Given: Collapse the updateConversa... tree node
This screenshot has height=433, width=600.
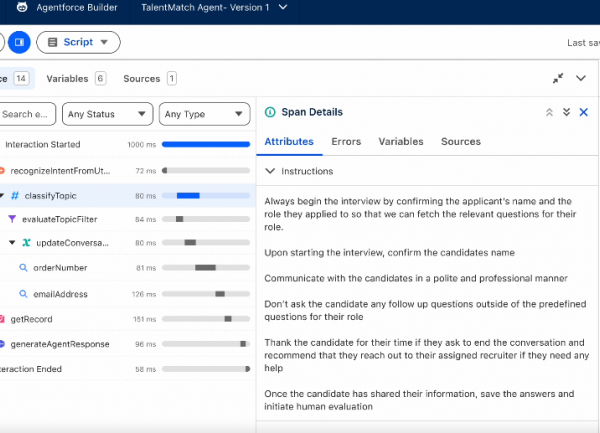Looking at the screenshot, I should click(12, 243).
